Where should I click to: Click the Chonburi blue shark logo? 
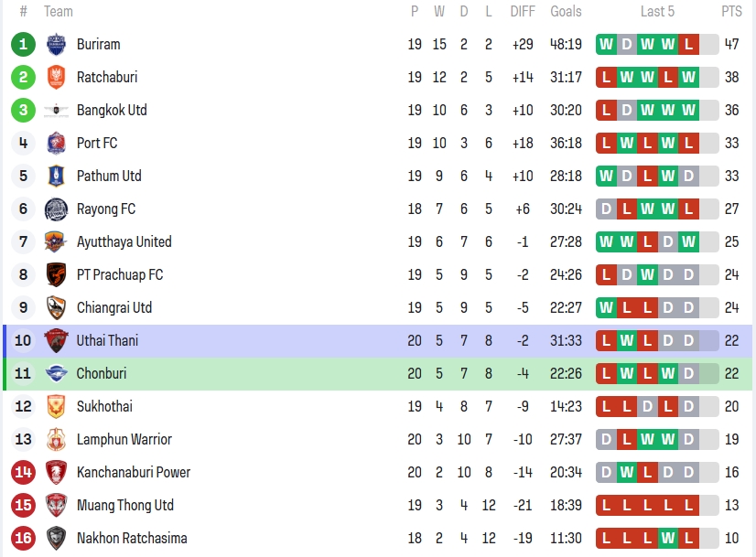tap(56, 374)
